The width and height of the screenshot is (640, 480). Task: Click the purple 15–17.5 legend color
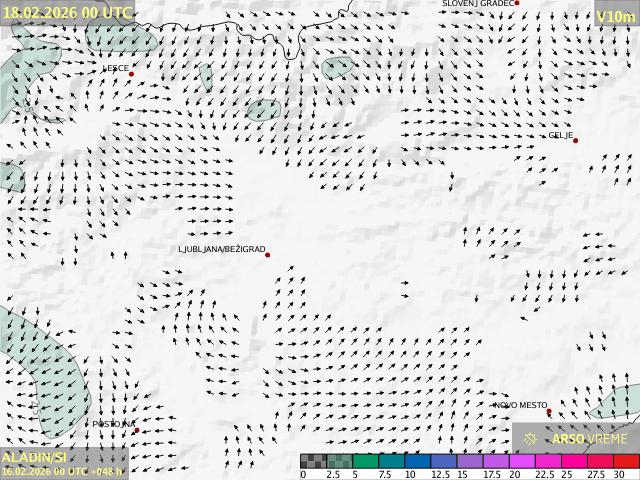[470, 461]
